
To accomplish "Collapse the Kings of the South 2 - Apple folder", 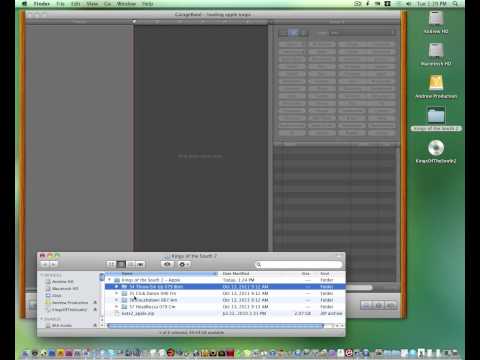I will tap(109, 280).
